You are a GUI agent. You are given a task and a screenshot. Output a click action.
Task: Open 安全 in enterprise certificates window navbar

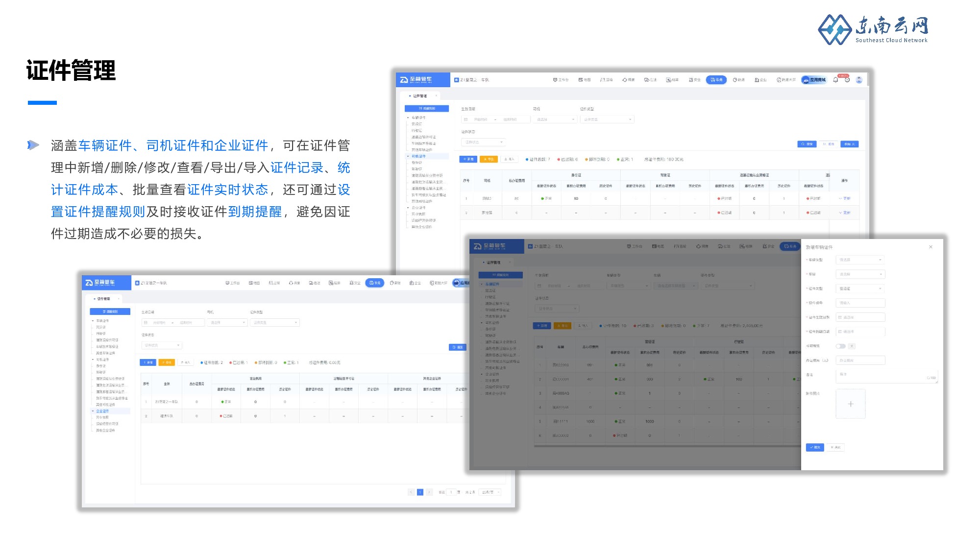(x=355, y=283)
